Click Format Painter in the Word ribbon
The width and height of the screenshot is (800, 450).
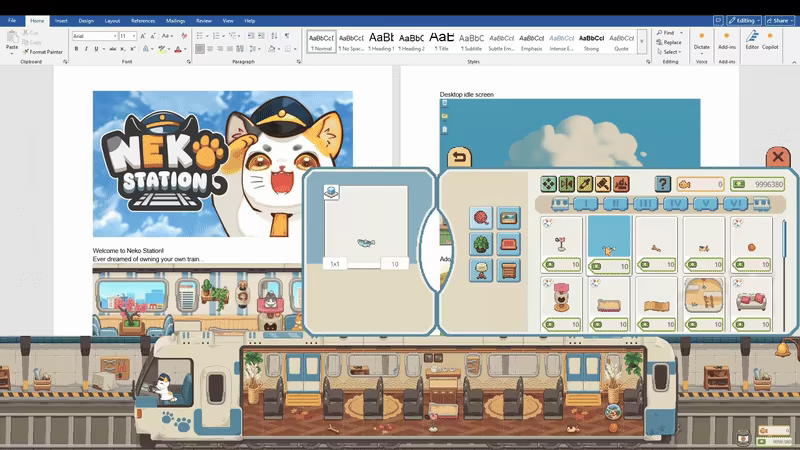point(43,52)
